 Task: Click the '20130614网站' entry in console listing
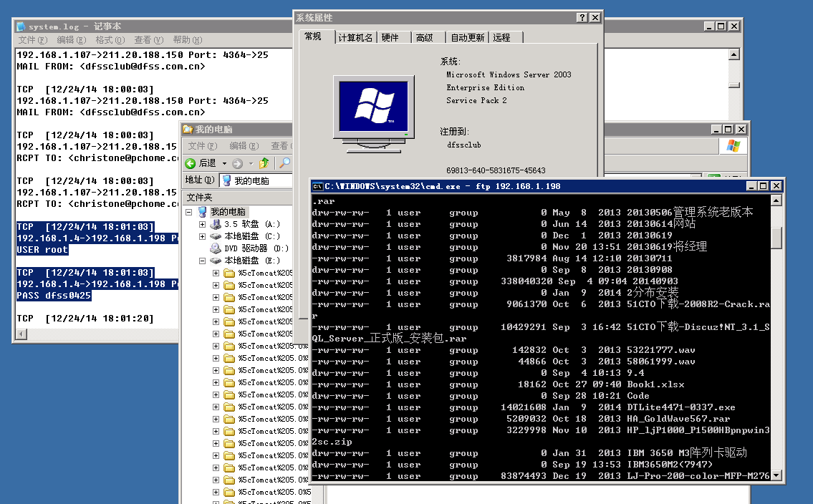[x=661, y=224]
